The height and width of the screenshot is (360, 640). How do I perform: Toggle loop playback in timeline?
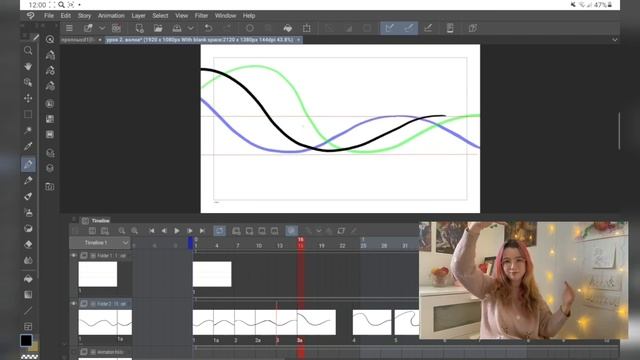click(219, 231)
